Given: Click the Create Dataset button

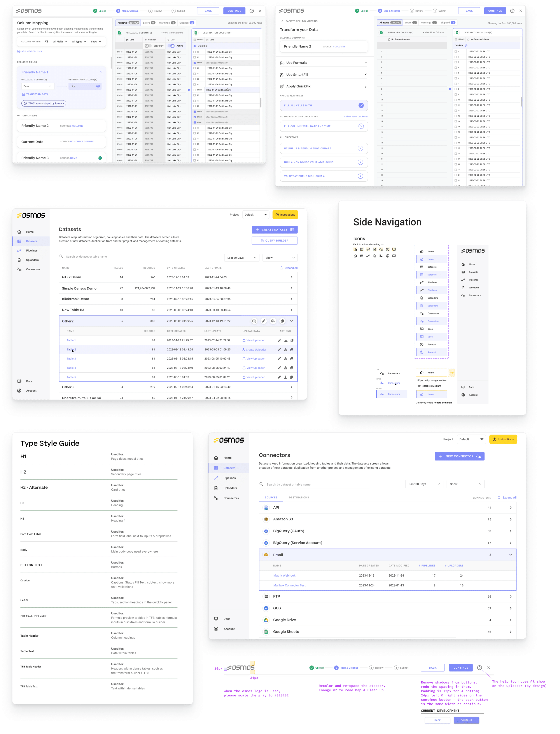Looking at the screenshot, I should click(x=274, y=230).
